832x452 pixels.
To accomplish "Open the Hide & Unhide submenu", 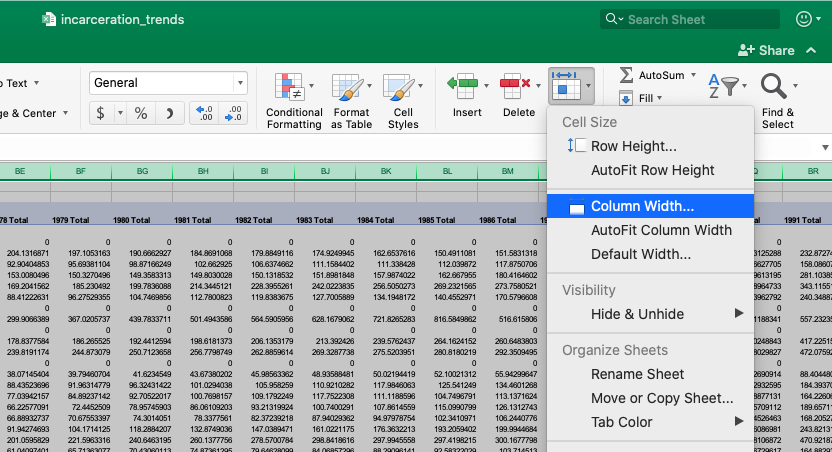I will point(650,314).
